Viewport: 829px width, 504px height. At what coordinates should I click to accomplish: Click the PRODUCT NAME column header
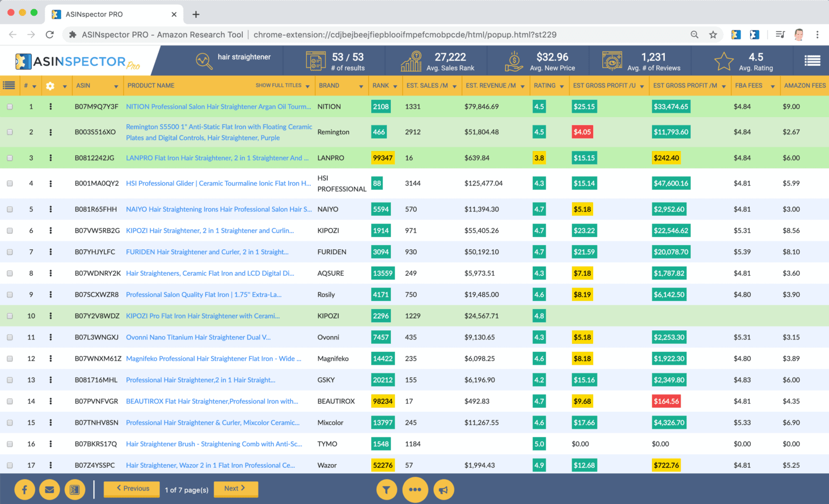(x=151, y=85)
